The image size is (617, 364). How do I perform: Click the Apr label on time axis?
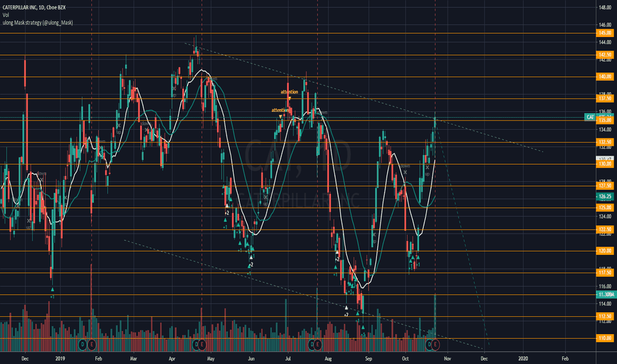point(171,359)
